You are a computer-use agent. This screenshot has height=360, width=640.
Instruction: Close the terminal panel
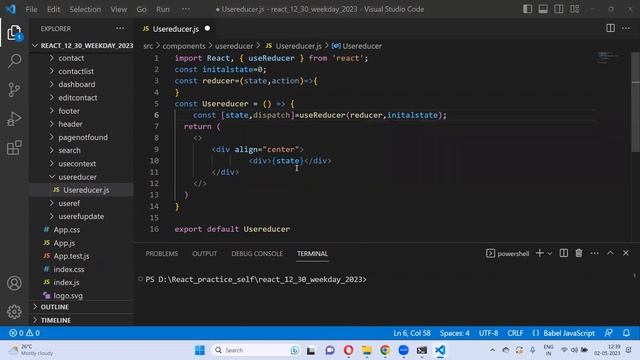pos(626,253)
